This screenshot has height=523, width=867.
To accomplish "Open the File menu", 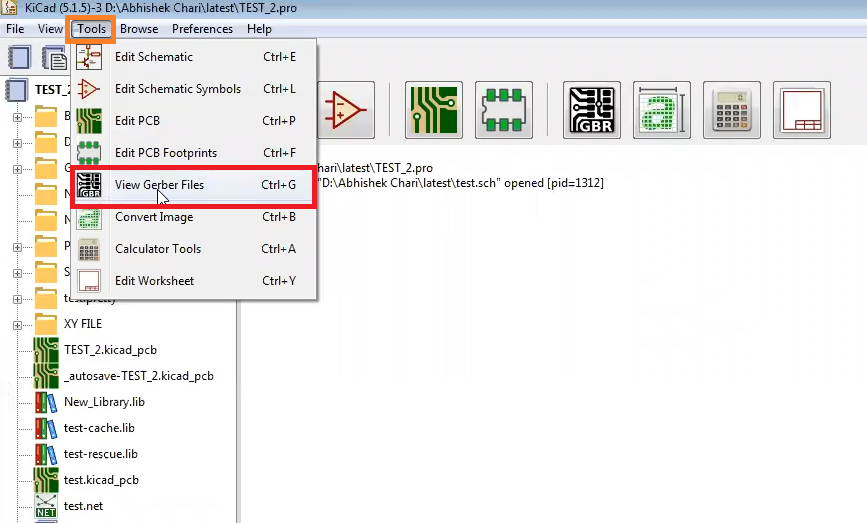I will pos(15,29).
